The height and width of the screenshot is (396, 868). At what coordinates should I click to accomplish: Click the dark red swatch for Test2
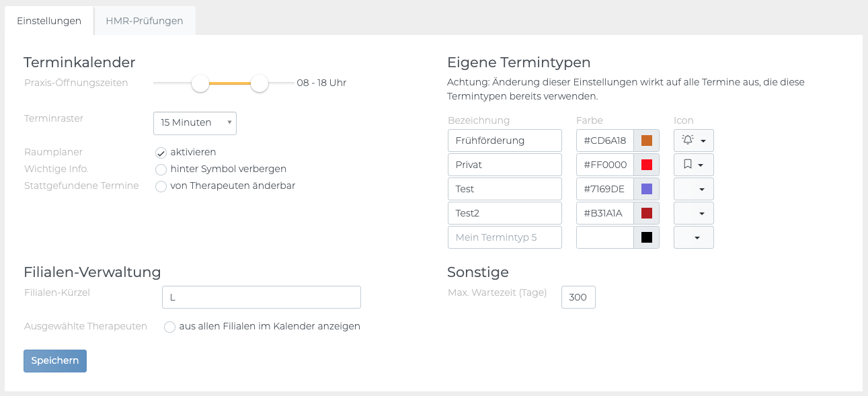pyautogui.click(x=646, y=213)
